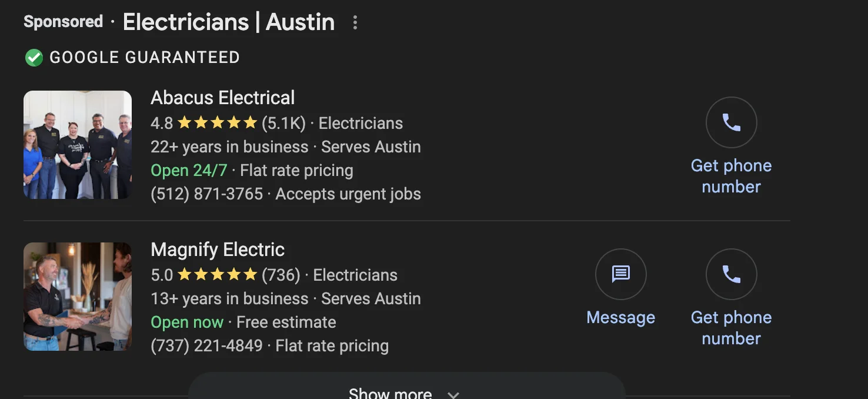Open the three-dot menu beside Electricians | Austin
This screenshot has width=868, height=399.
355,22
